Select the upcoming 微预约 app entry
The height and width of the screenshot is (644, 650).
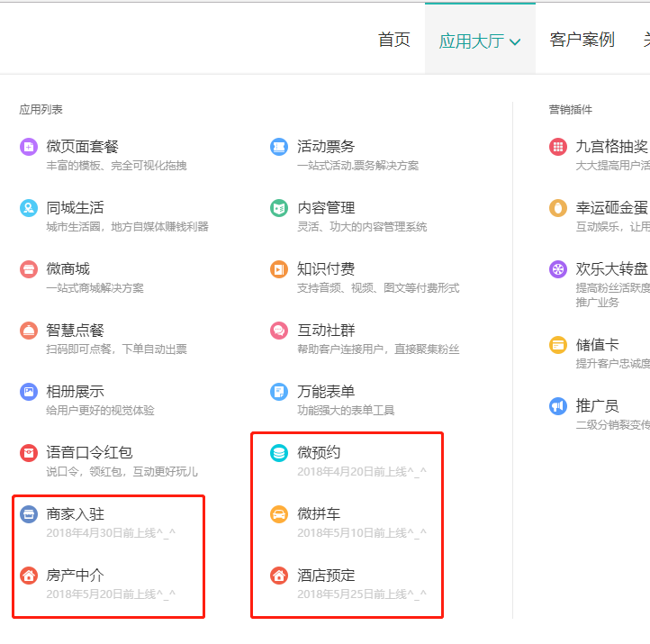[x=319, y=452]
